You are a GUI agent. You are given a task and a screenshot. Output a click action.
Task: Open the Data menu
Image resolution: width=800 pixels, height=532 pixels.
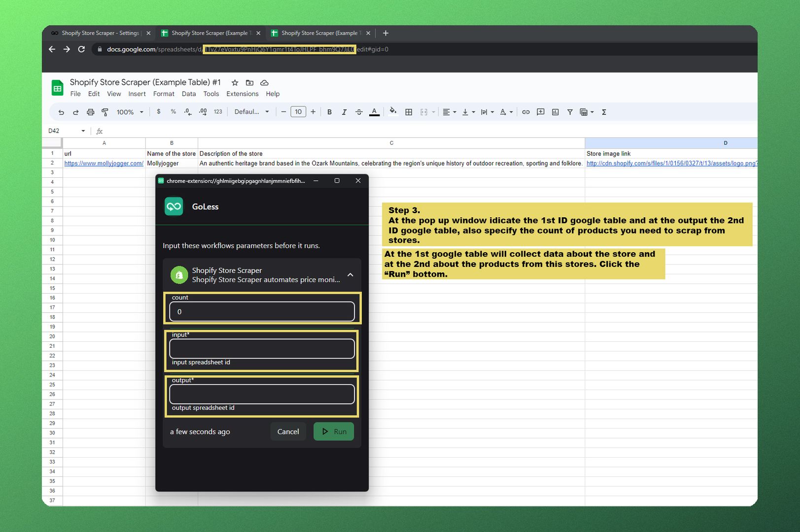[189, 94]
